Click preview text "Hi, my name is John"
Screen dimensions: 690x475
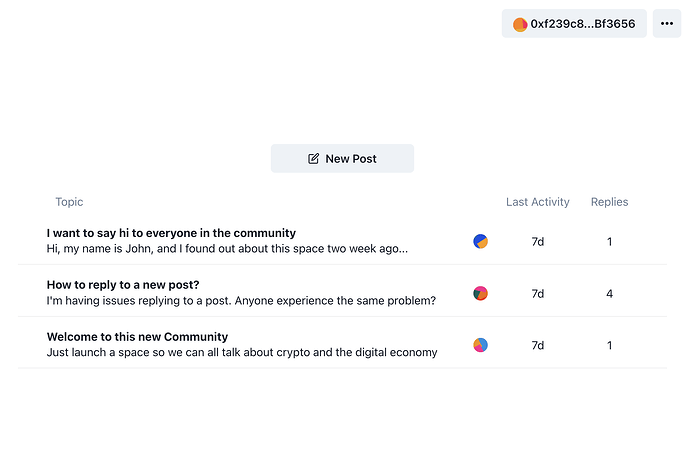click(x=227, y=248)
